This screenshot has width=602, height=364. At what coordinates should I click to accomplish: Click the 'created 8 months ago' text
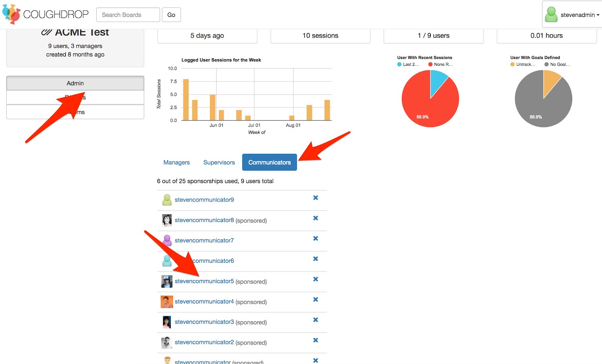75,55
